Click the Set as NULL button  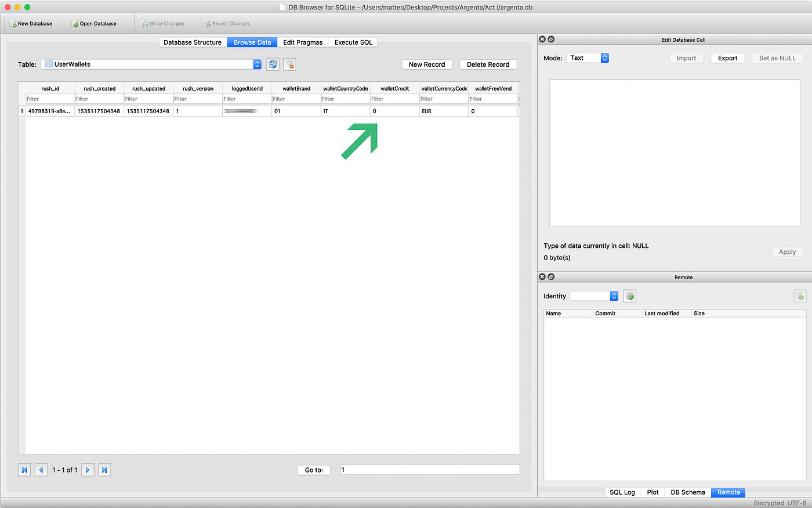click(x=778, y=58)
